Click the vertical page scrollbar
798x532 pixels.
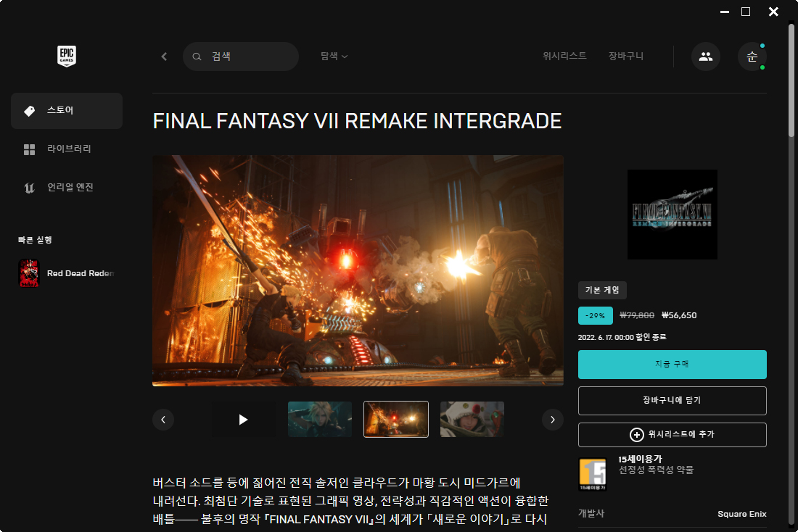791,80
